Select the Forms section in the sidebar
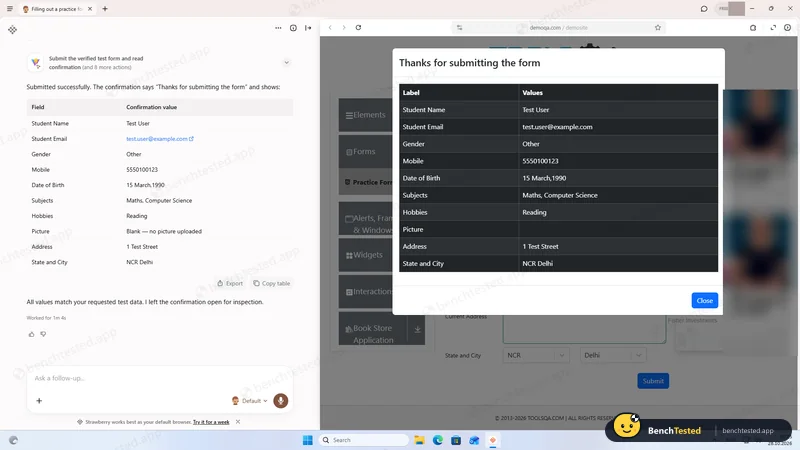Screen dimensions: 800x450 pos(366,152)
